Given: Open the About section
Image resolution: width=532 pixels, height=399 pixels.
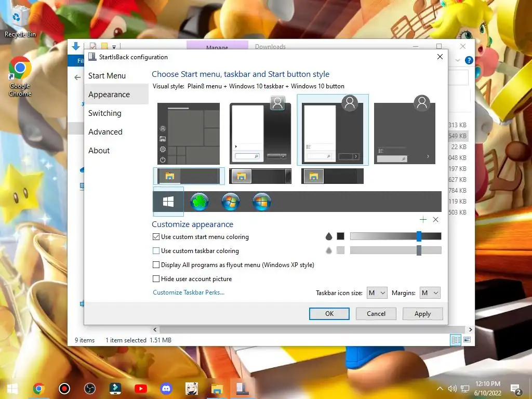Looking at the screenshot, I should click(x=99, y=150).
